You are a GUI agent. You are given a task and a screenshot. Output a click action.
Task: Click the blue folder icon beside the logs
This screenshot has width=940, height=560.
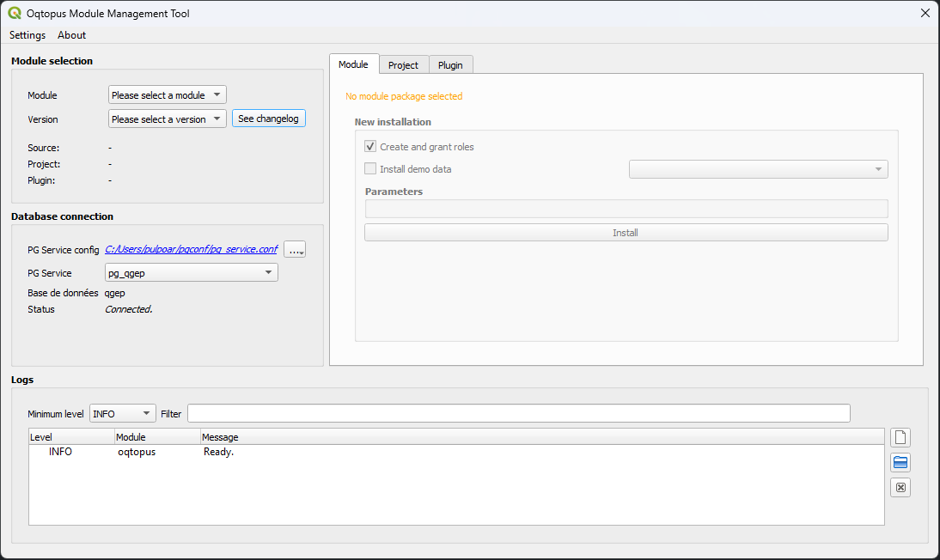tap(900, 463)
